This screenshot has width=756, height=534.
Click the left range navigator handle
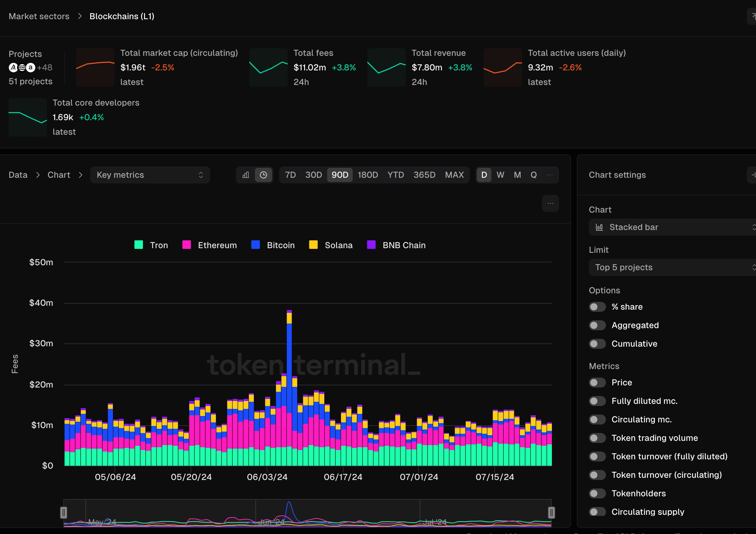64,513
